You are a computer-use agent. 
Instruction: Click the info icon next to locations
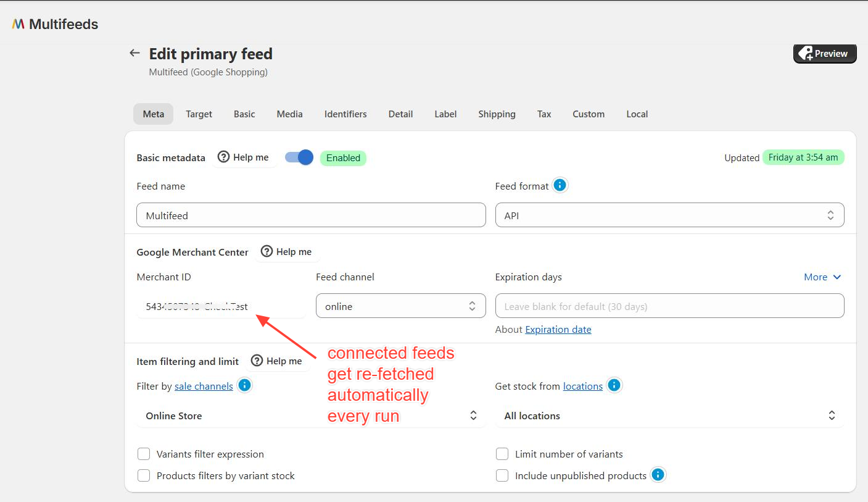pyautogui.click(x=614, y=386)
